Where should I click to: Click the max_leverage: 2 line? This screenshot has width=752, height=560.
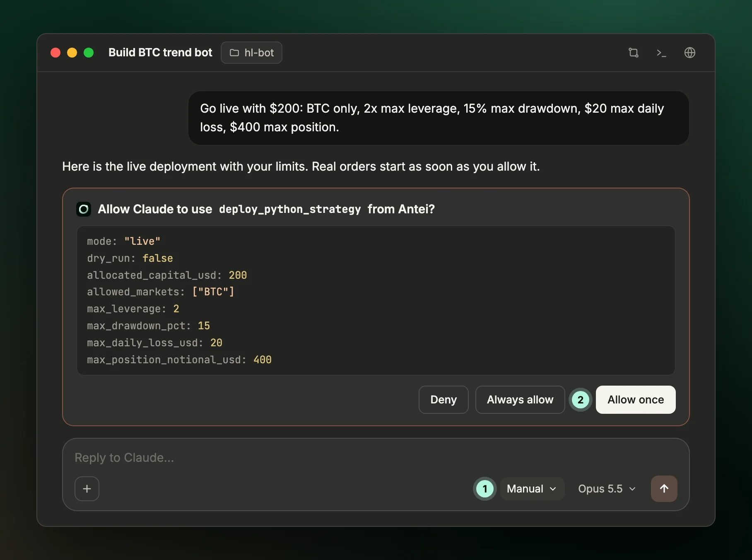click(x=133, y=309)
